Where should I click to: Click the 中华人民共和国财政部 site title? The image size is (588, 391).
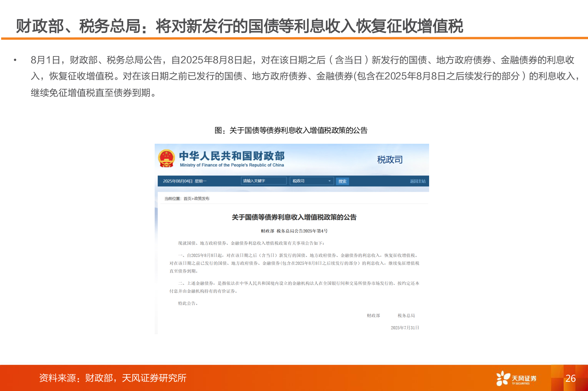[232, 156]
